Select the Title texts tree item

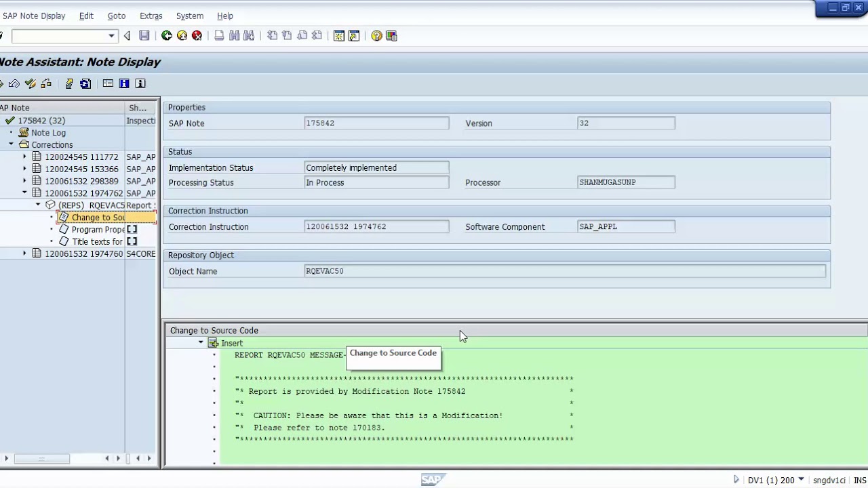pos(97,242)
